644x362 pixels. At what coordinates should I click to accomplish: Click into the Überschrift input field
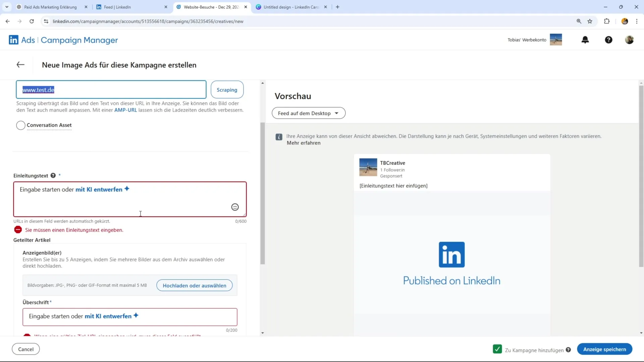click(130, 317)
